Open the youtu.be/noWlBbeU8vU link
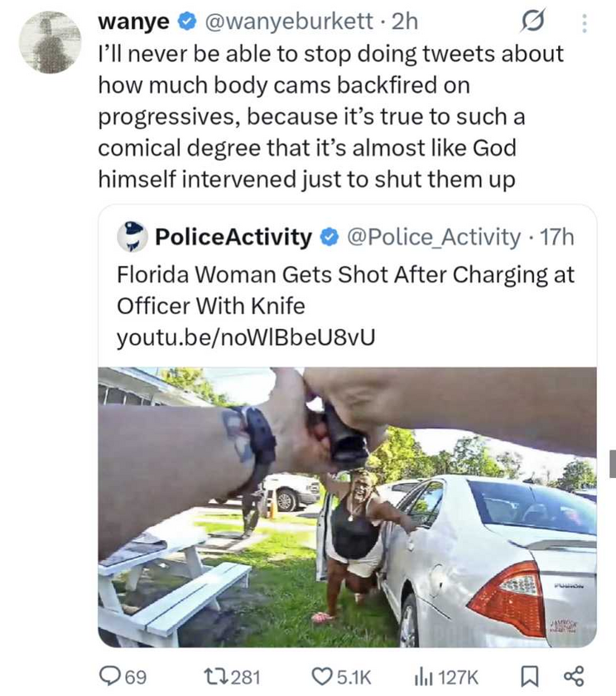 pyautogui.click(x=239, y=338)
